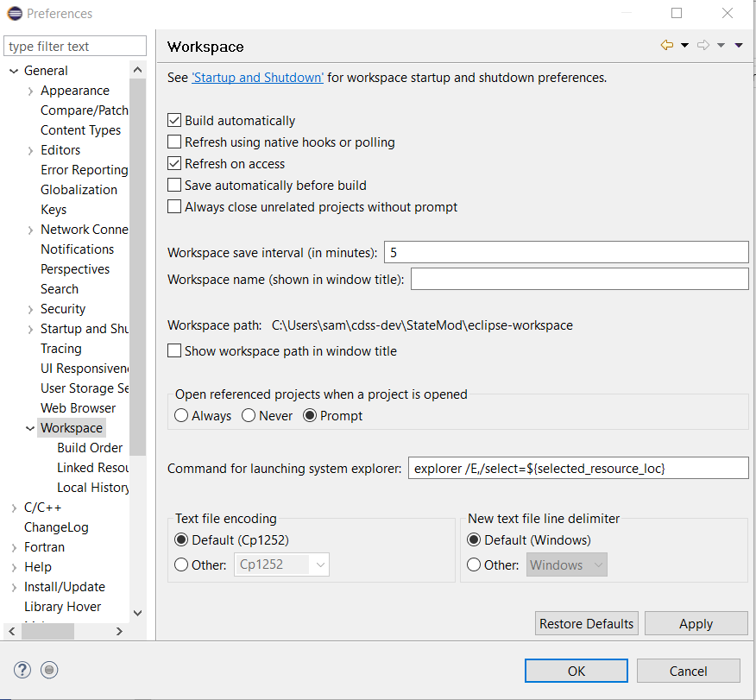Enable Save automatically before build
756x700 pixels.
tap(174, 185)
